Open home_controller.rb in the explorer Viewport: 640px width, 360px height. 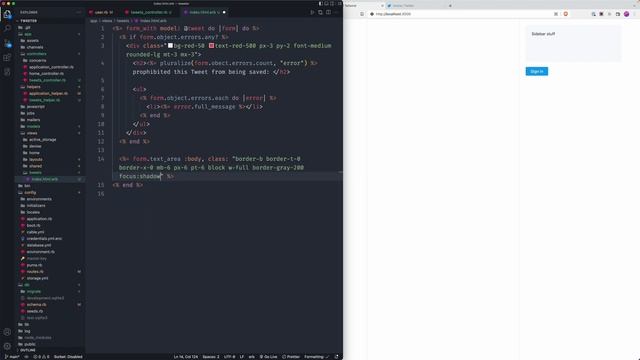46,74
